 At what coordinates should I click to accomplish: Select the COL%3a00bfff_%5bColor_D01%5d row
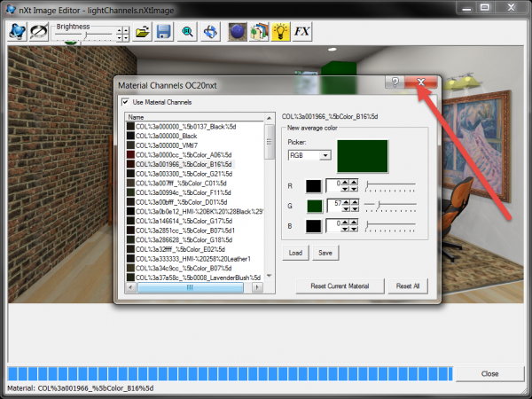tap(195, 202)
